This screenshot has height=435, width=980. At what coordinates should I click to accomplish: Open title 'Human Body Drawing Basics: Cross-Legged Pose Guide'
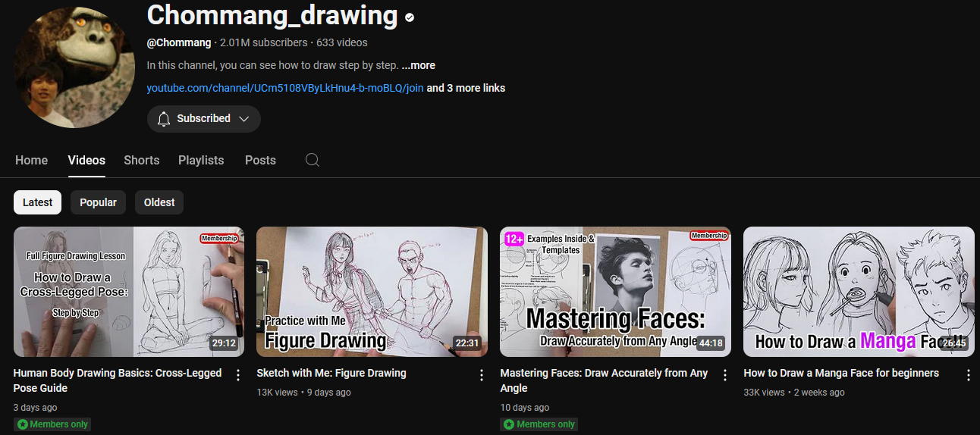coord(118,380)
